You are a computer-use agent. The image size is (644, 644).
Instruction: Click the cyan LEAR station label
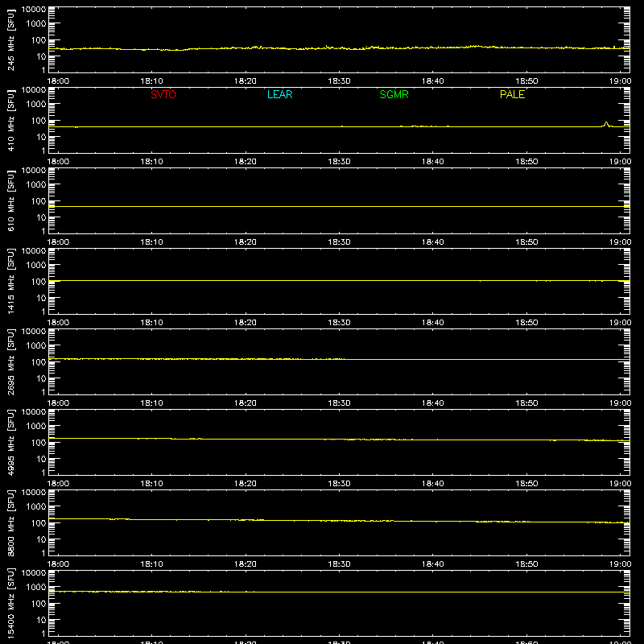pos(279,94)
